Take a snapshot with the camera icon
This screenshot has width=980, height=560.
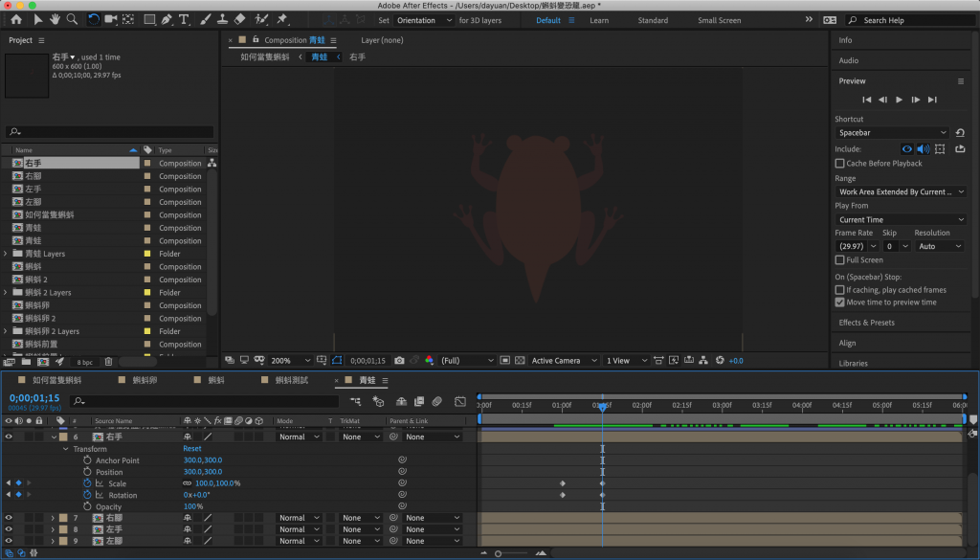tap(399, 361)
